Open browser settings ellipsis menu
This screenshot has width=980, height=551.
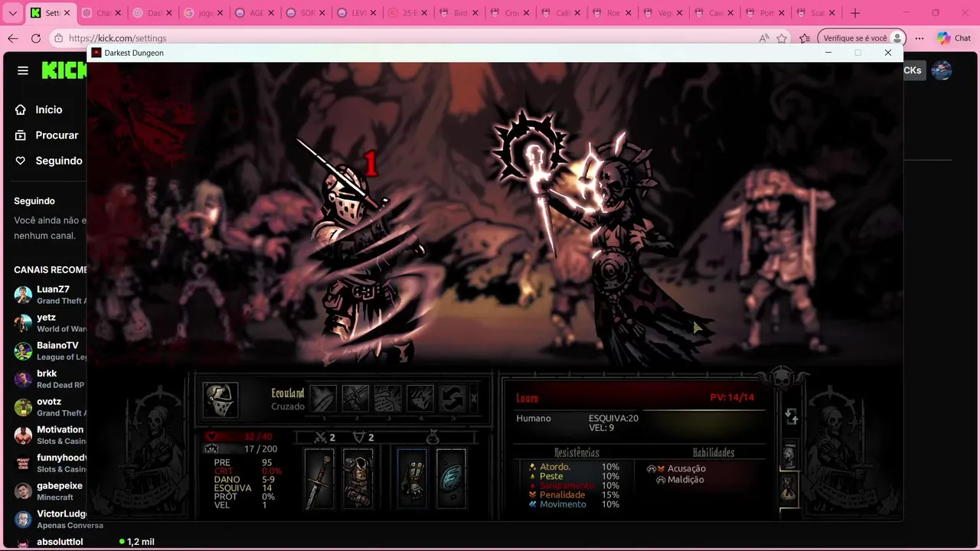pos(920,38)
